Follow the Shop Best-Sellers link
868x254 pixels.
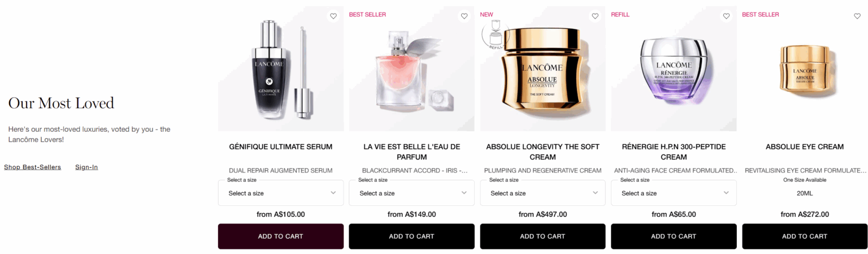(x=32, y=167)
